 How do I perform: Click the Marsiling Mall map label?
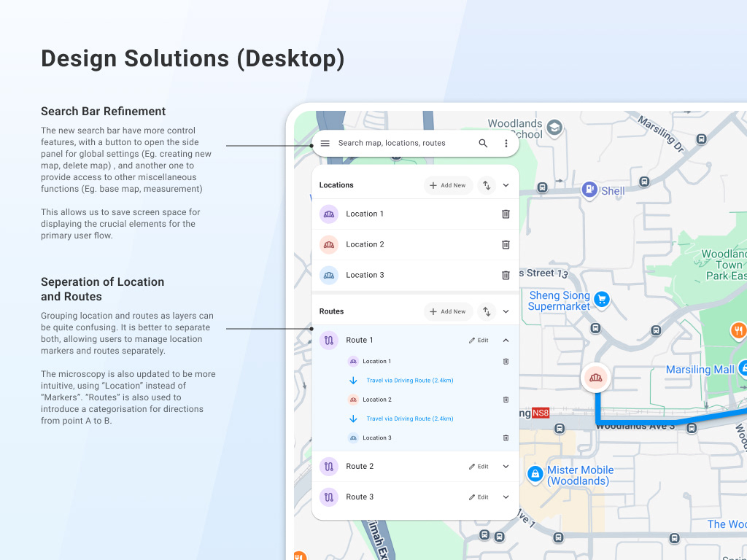[x=700, y=370]
